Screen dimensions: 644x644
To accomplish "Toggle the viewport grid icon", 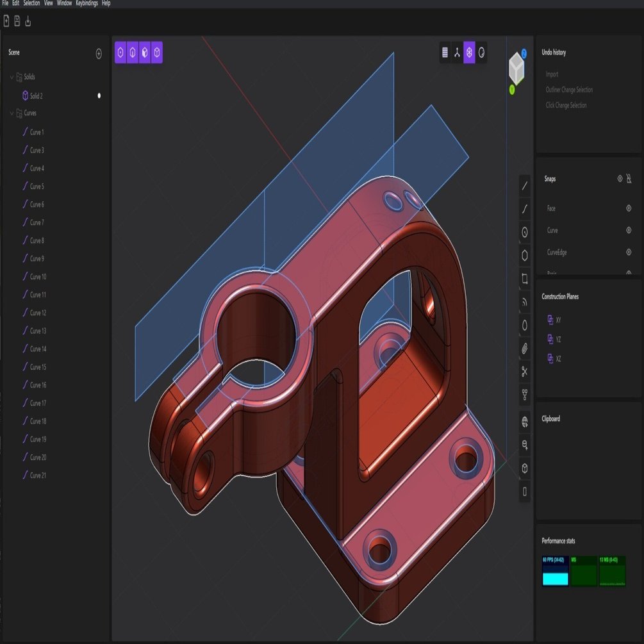I will [x=445, y=52].
